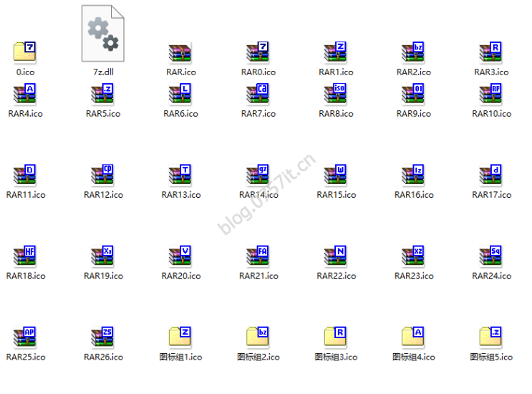Select the 7z.dll gear file icon
The height and width of the screenshot is (394, 532).
(103, 33)
